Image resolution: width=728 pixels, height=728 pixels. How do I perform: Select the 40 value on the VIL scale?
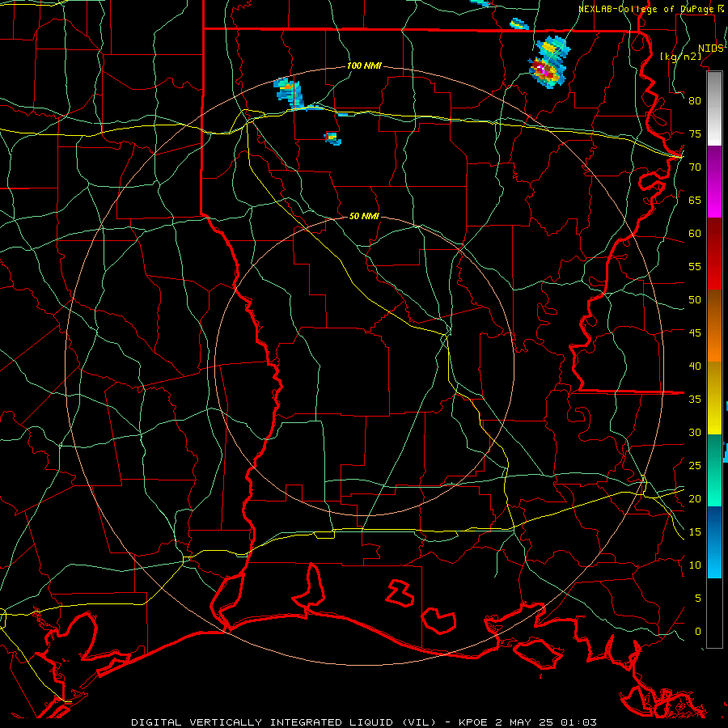[x=695, y=366]
